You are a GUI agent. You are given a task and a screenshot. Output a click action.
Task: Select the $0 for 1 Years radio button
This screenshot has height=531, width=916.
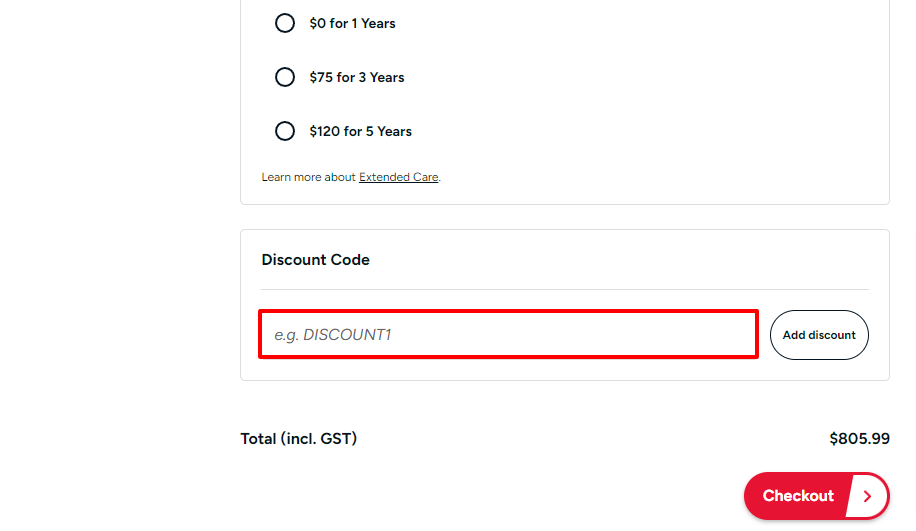pyautogui.click(x=285, y=23)
